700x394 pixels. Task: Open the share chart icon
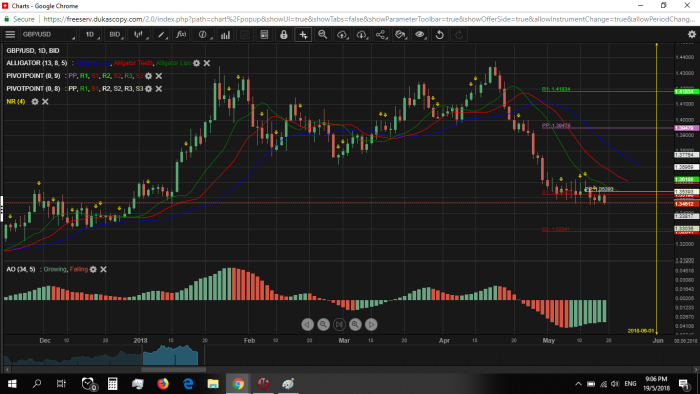click(381, 34)
